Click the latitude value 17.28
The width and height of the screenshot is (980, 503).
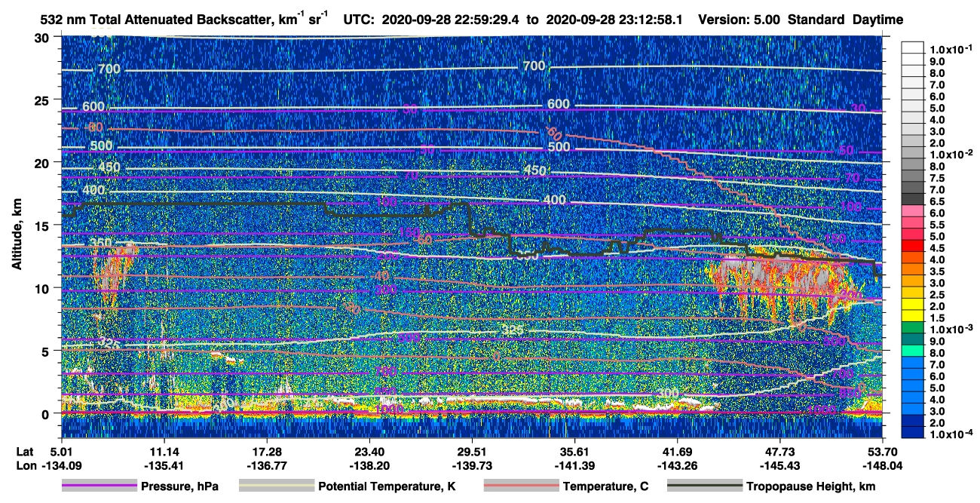pyautogui.click(x=266, y=451)
